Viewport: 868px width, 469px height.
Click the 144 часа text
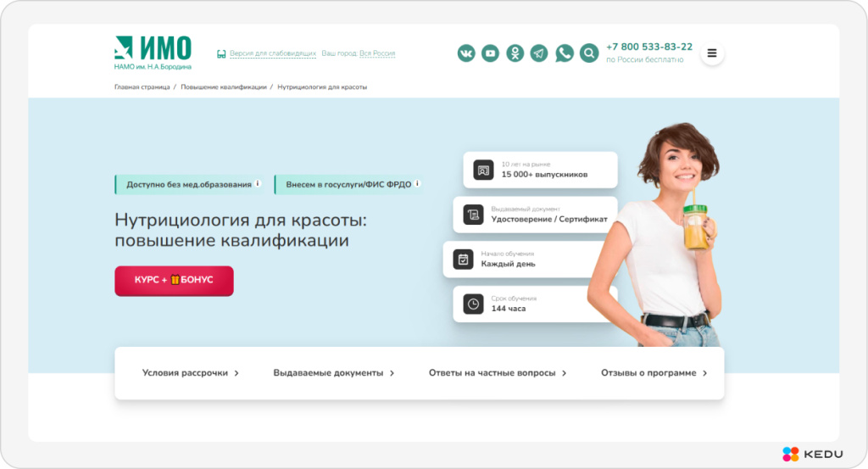pyautogui.click(x=509, y=309)
